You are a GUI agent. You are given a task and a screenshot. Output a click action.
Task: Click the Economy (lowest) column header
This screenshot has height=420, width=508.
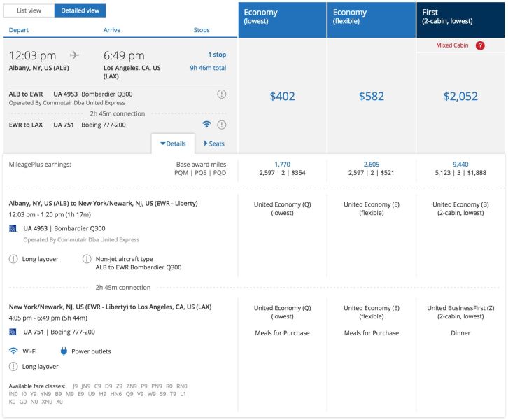282,20
